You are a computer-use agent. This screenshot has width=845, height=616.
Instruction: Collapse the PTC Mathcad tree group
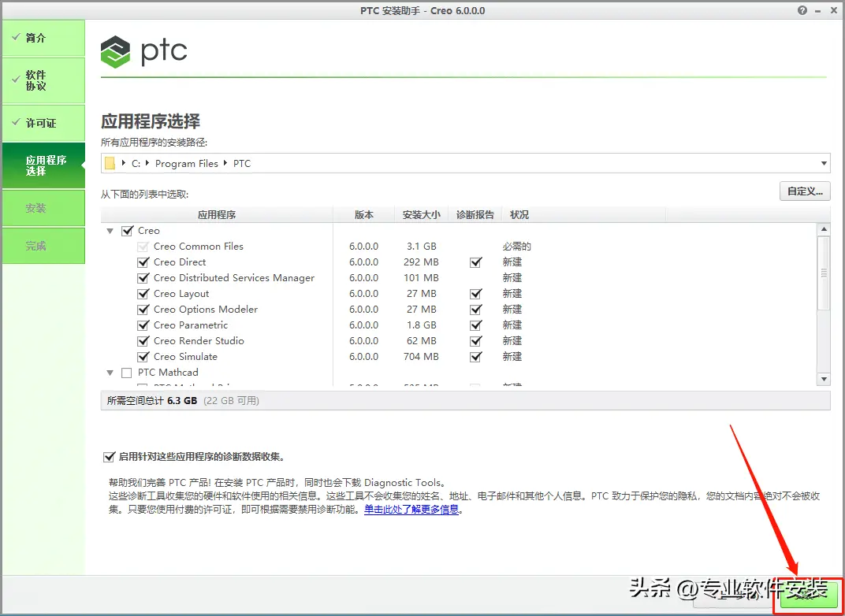coord(110,373)
